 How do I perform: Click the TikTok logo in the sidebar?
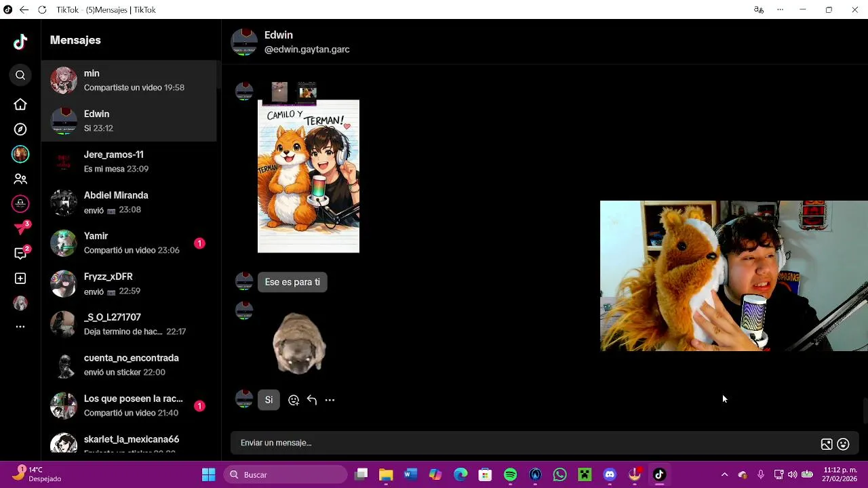click(x=20, y=42)
